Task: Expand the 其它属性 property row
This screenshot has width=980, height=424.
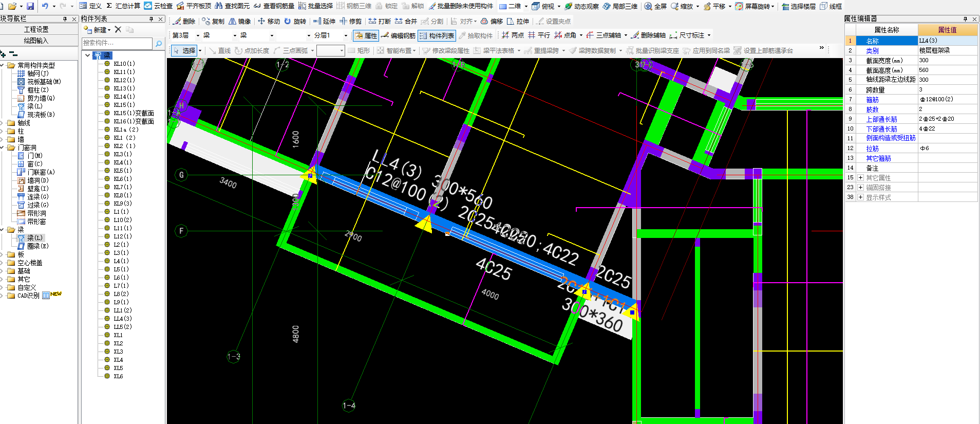Action: pyautogui.click(x=860, y=178)
